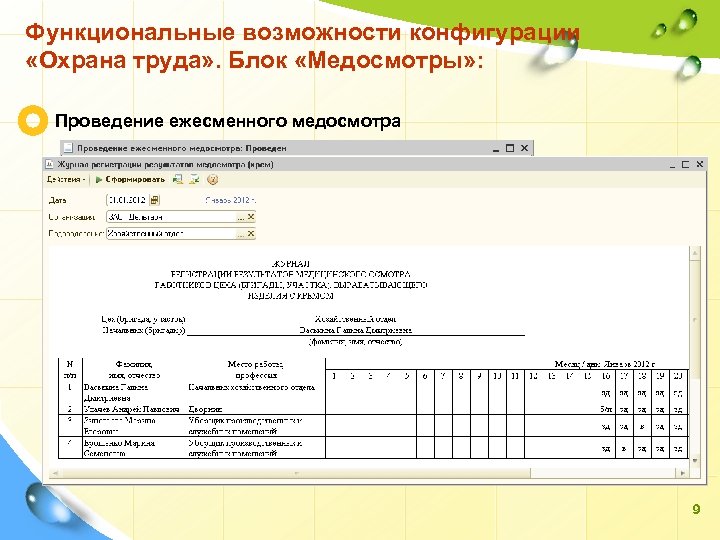Image resolution: width=720 pixels, height=540 pixels.
Task: Click report vertical scrollbar down arrow
Action: click(x=695, y=461)
